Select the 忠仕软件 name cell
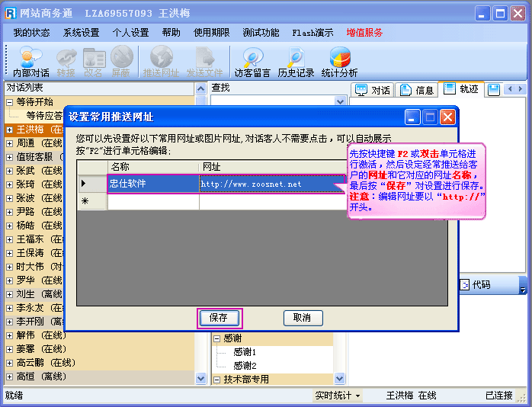 tap(152, 184)
